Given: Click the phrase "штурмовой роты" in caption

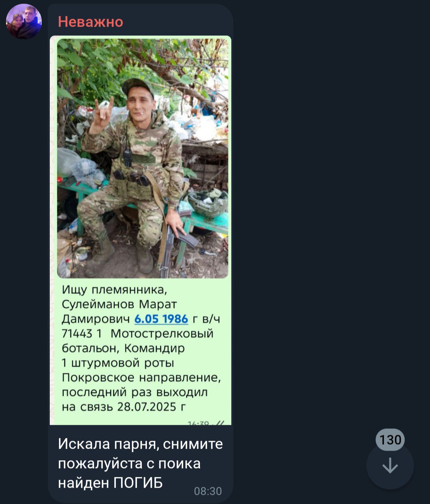Looking at the screenshot, I should [123, 363].
